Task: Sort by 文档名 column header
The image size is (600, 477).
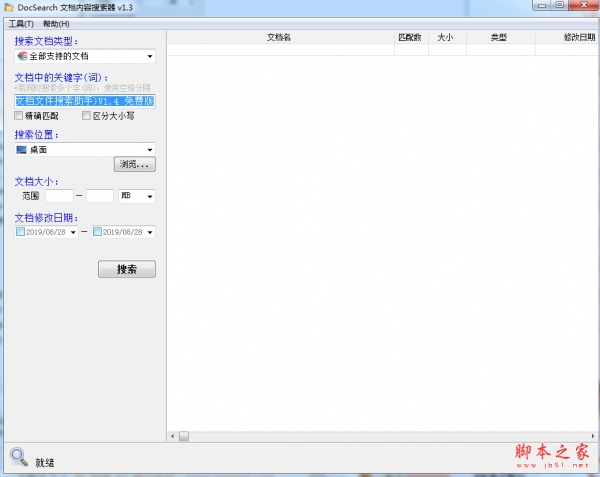Action: 281,37
